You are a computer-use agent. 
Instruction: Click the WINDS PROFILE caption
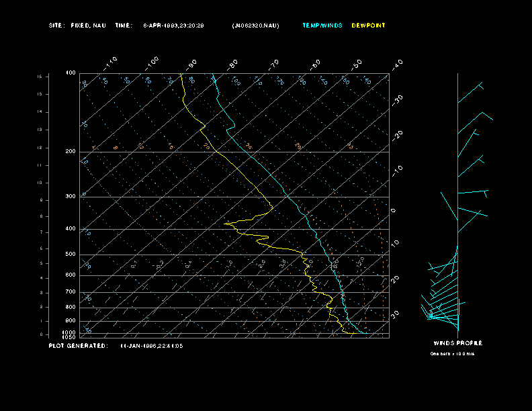pyautogui.click(x=457, y=343)
